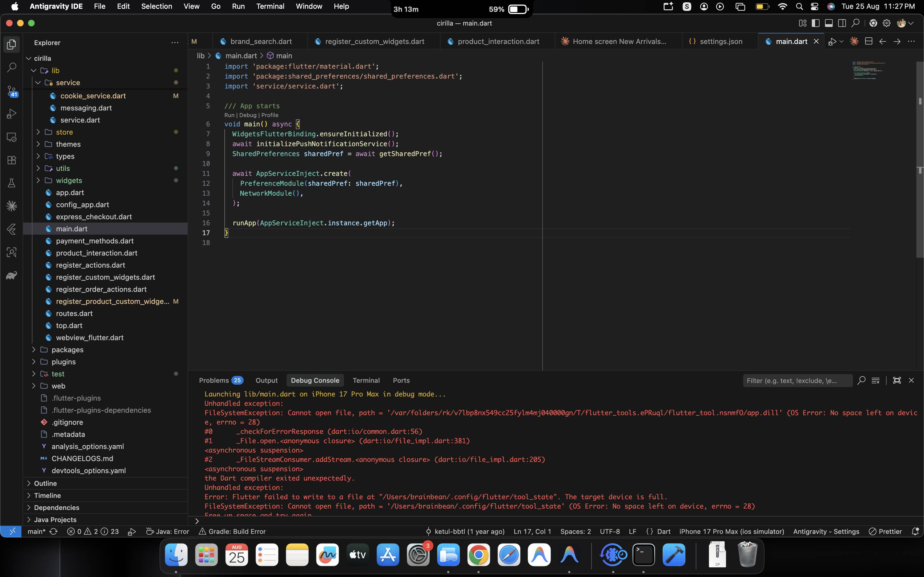The image size is (924, 577).
Task: Open Source Control view with 41 badge
Action: [x=12, y=91]
